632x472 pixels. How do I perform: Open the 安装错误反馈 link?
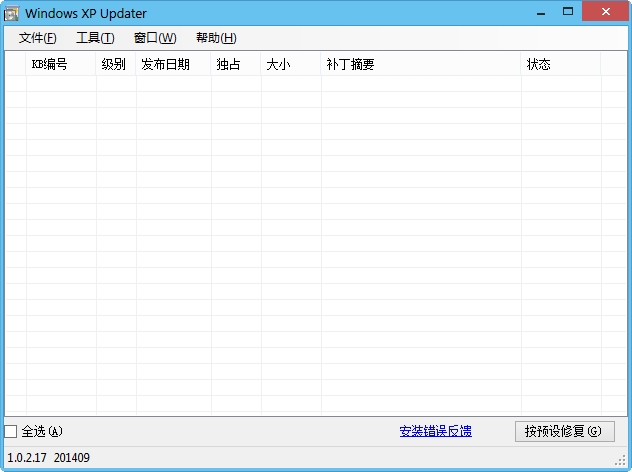435,431
